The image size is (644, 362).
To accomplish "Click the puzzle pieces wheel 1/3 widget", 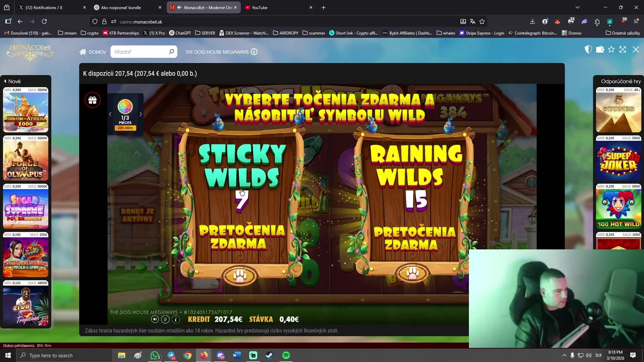I will tap(125, 115).
